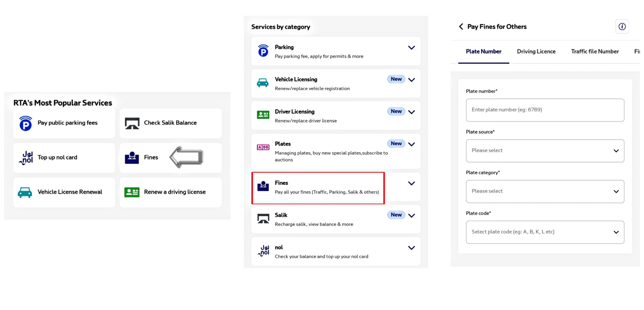
Task: Click the Plate number input field
Action: [x=545, y=110]
